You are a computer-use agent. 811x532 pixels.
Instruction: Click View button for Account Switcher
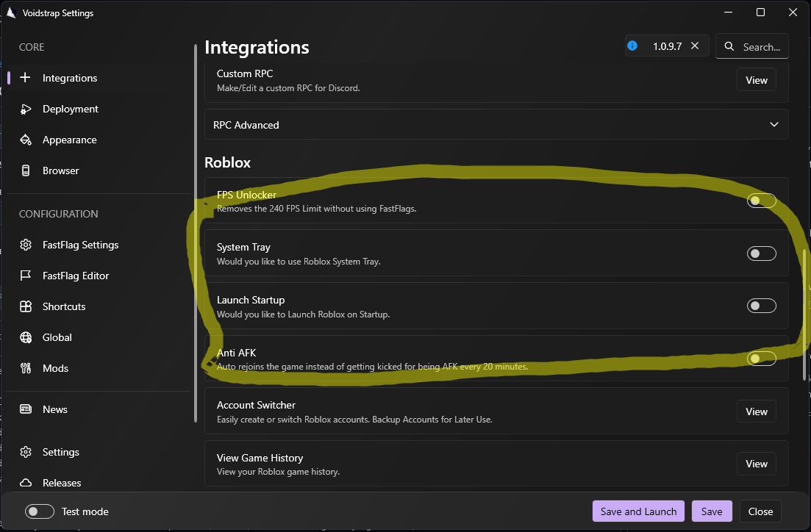pos(756,411)
